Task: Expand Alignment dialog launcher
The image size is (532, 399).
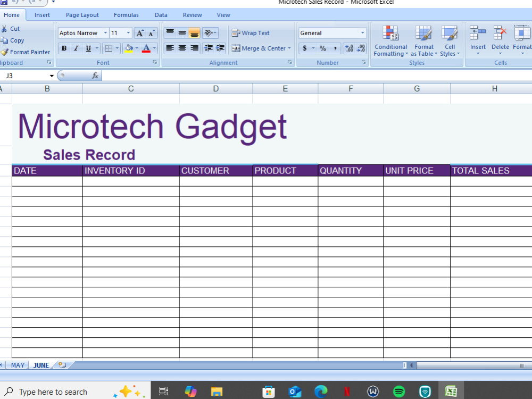Action: click(290, 62)
